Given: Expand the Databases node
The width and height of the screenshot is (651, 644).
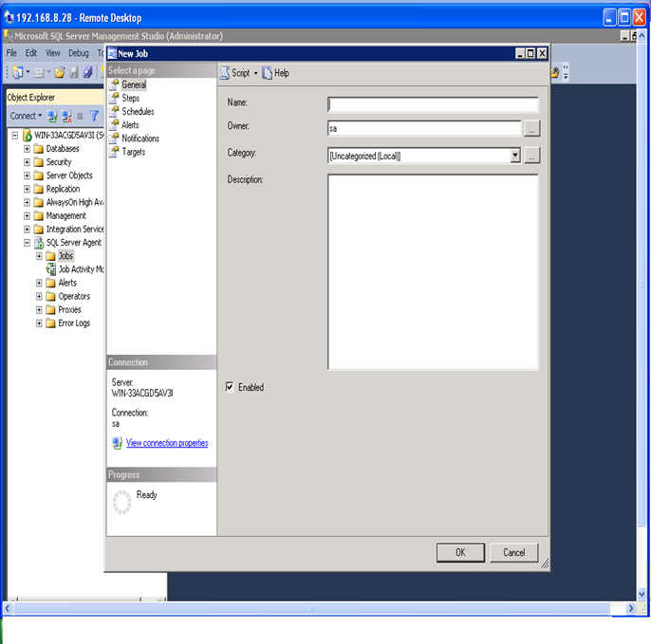Looking at the screenshot, I should pyautogui.click(x=27, y=149).
